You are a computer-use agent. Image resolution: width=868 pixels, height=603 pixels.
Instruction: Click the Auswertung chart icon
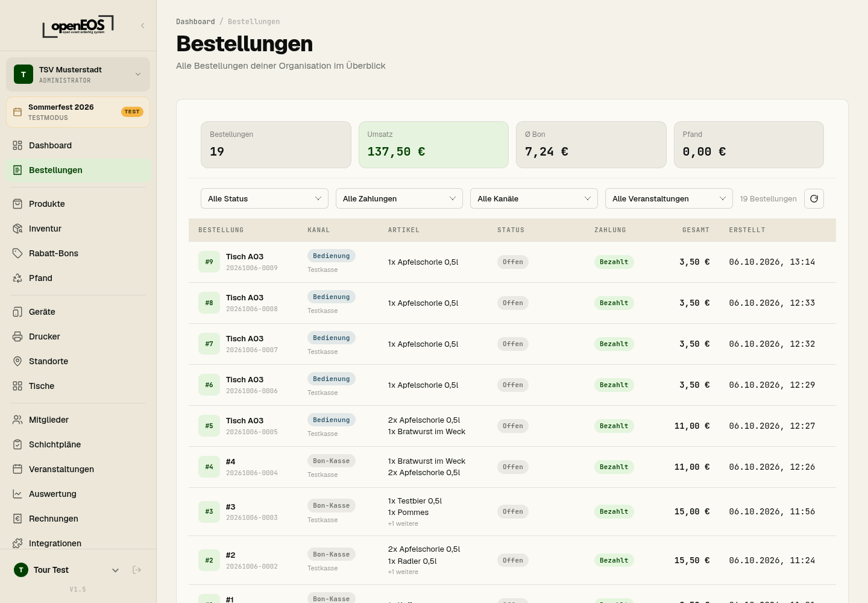pos(17,494)
